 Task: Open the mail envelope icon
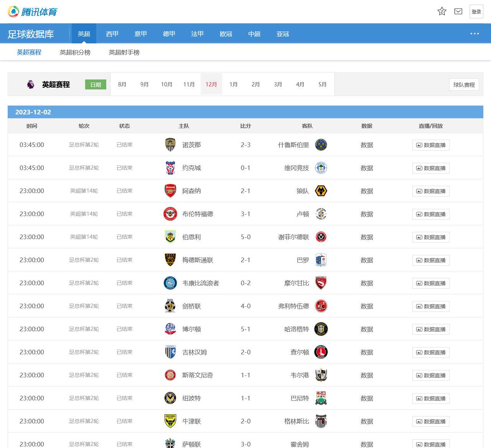point(458,12)
